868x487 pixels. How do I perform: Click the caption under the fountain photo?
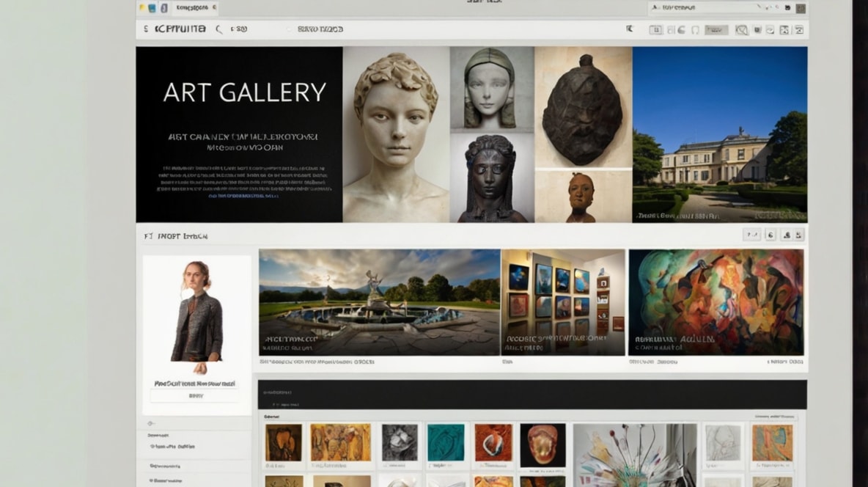coord(317,362)
